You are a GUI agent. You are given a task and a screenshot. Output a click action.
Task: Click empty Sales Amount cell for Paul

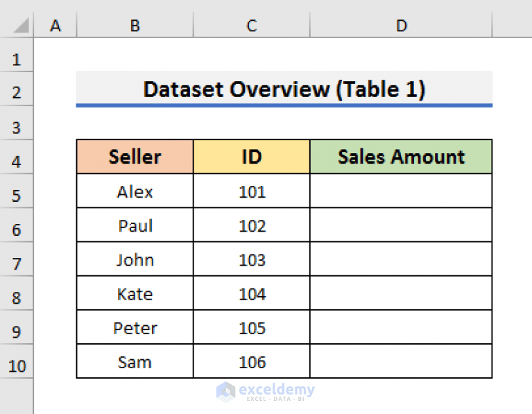(x=401, y=225)
